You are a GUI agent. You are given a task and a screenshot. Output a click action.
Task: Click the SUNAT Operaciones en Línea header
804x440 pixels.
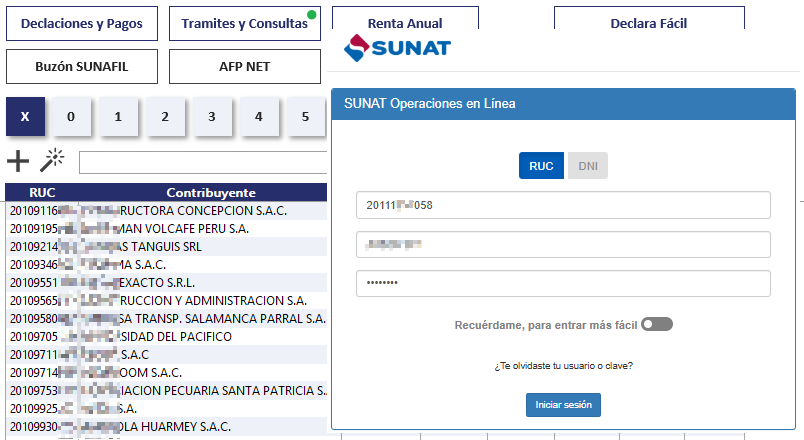pos(563,104)
